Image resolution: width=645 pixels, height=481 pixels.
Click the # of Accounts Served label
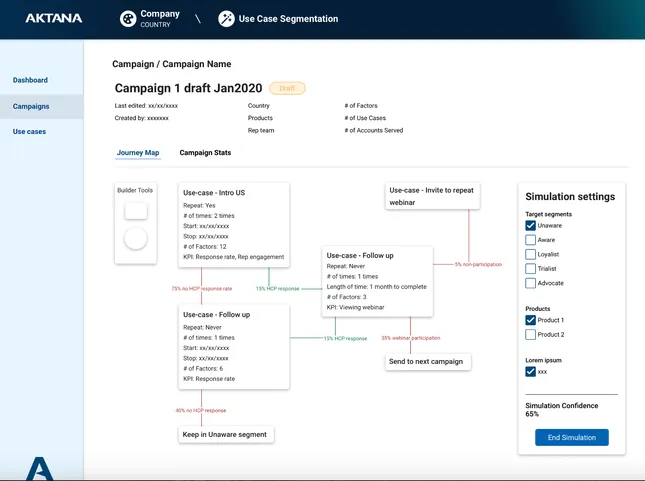pyautogui.click(x=374, y=130)
